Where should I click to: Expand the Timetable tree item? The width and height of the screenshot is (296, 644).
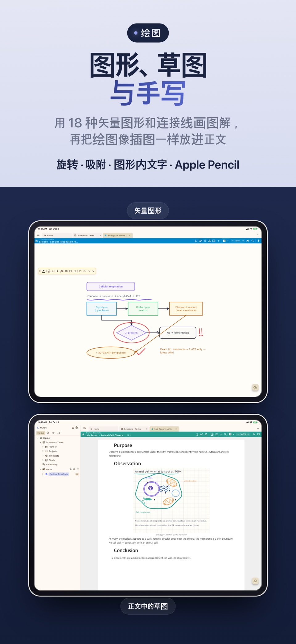pyautogui.click(x=43, y=456)
